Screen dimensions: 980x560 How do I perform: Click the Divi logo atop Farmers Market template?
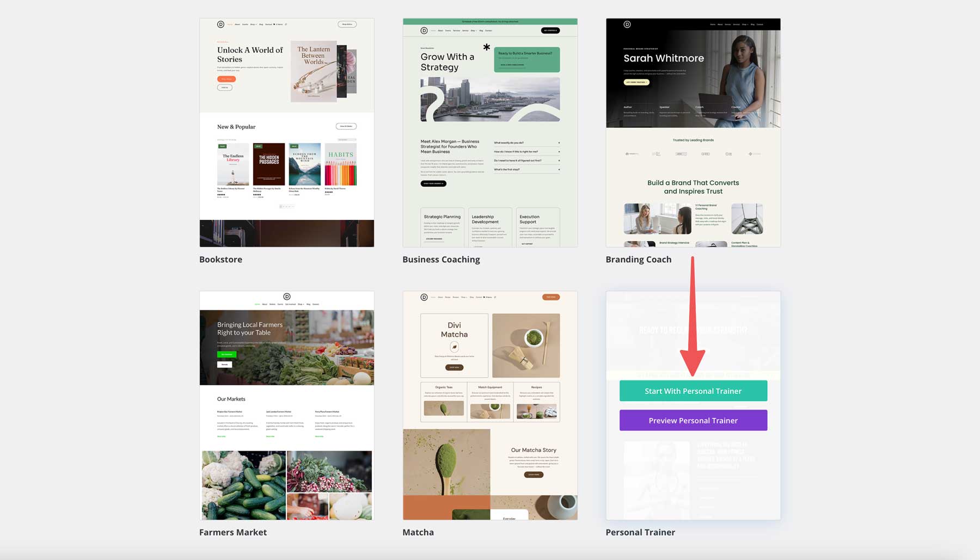[287, 297]
